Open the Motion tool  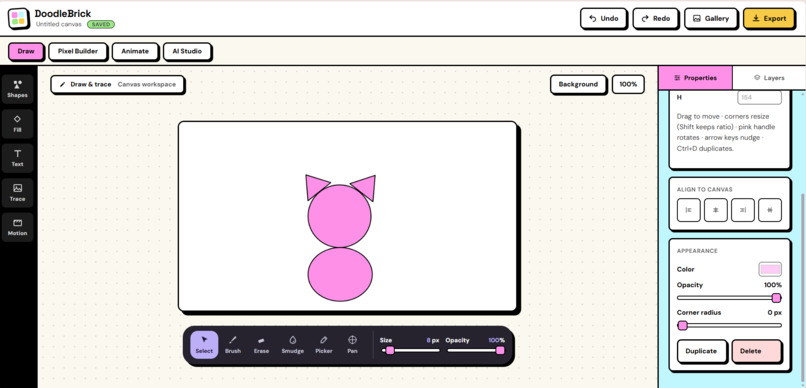click(17, 227)
